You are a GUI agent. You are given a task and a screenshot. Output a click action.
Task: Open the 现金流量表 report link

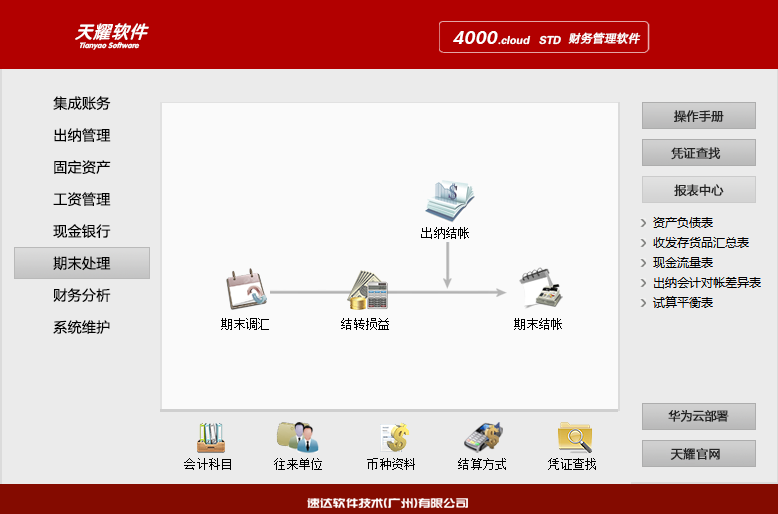[x=683, y=262]
